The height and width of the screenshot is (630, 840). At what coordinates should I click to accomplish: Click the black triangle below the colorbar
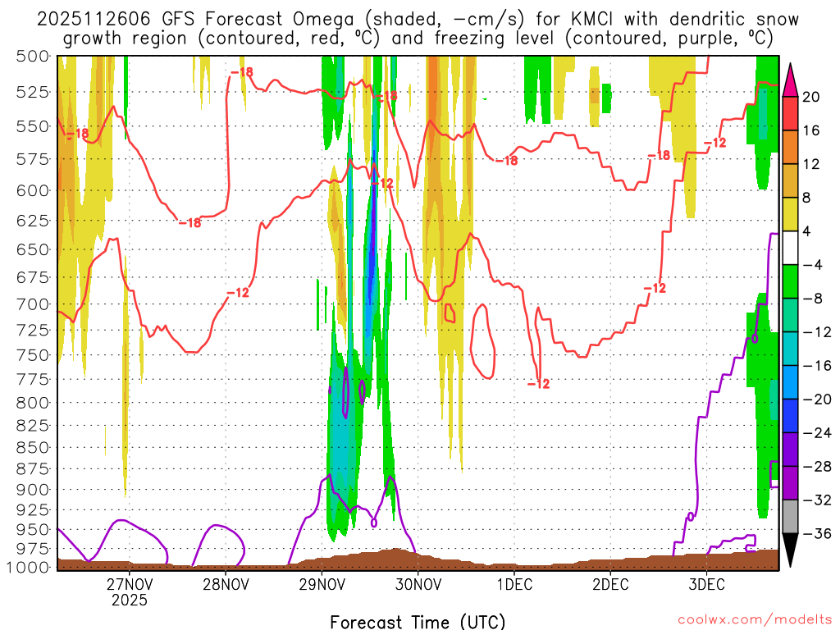click(x=790, y=550)
